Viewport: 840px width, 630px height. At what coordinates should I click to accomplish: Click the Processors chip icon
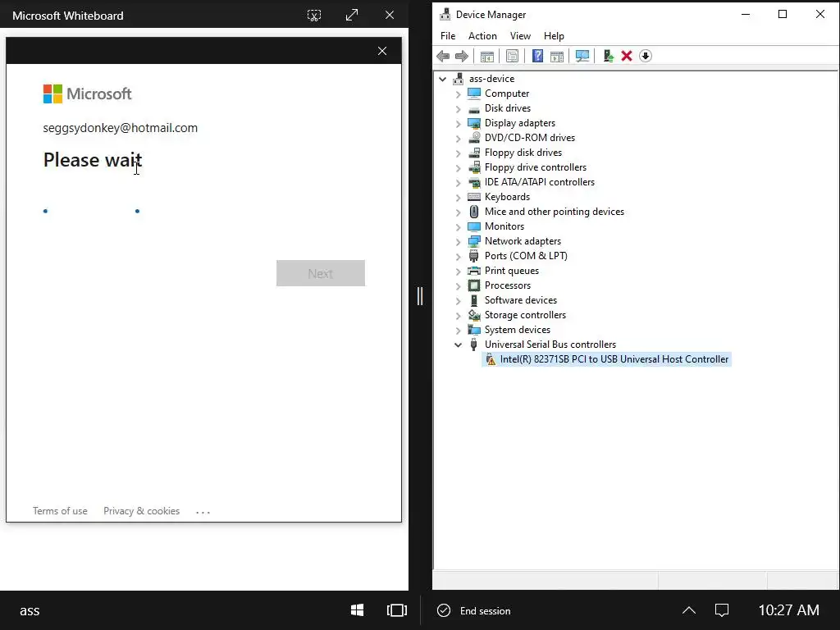(x=474, y=285)
